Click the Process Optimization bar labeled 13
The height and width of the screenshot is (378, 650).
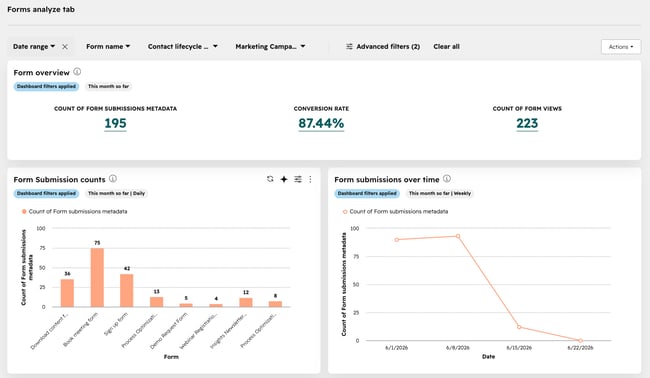[x=157, y=302]
